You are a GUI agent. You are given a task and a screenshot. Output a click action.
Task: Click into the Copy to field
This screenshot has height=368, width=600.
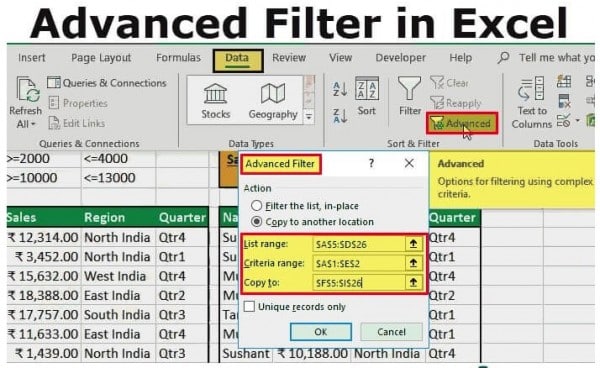359,283
